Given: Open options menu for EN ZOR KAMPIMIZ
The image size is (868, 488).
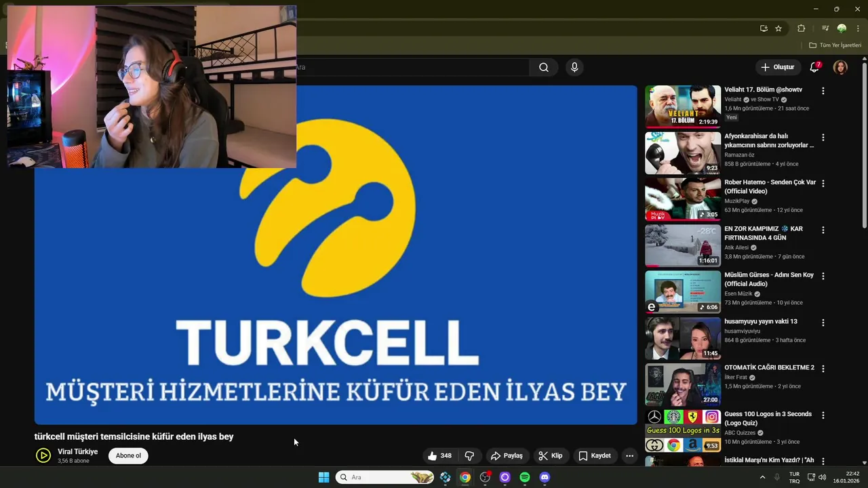Looking at the screenshot, I should [x=823, y=230].
